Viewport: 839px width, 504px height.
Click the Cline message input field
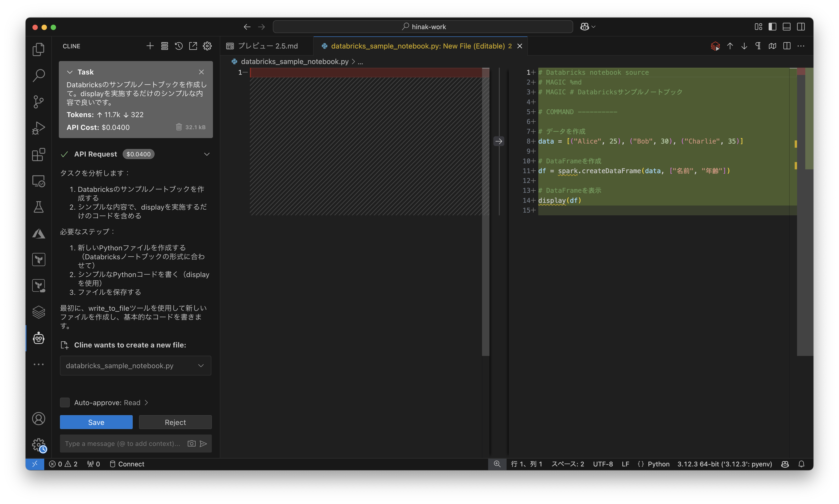pos(122,444)
